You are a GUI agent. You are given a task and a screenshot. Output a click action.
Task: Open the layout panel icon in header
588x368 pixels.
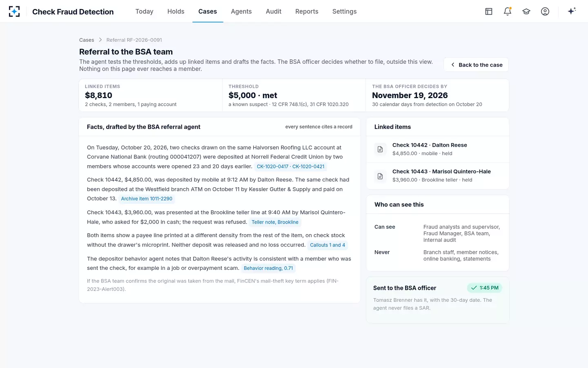[x=489, y=11]
